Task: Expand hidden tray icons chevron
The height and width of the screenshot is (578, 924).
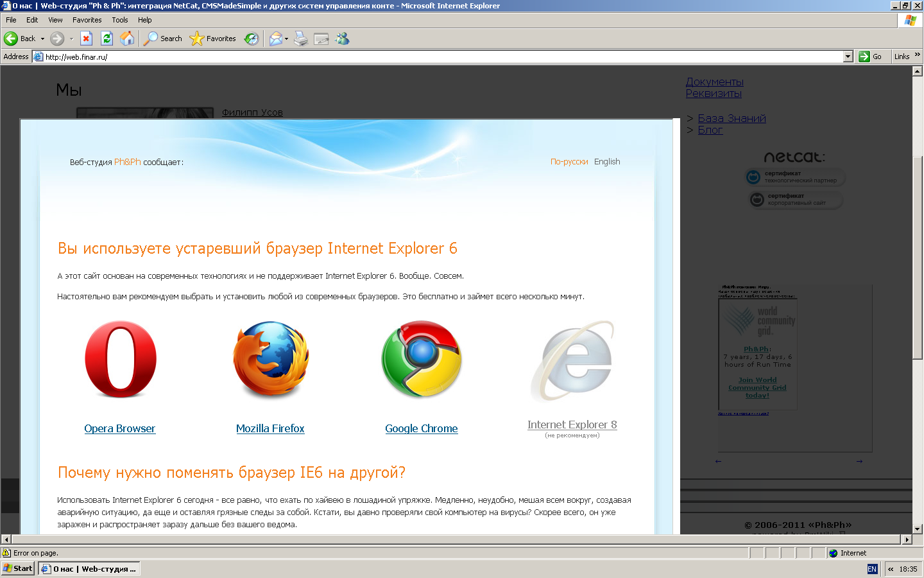Action: pyautogui.click(x=891, y=569)
